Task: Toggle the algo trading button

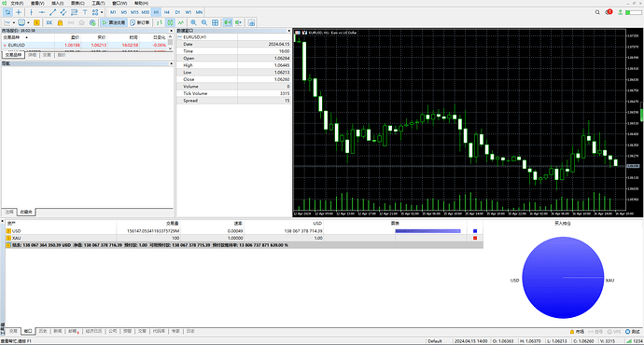Action: coord(114,22)
